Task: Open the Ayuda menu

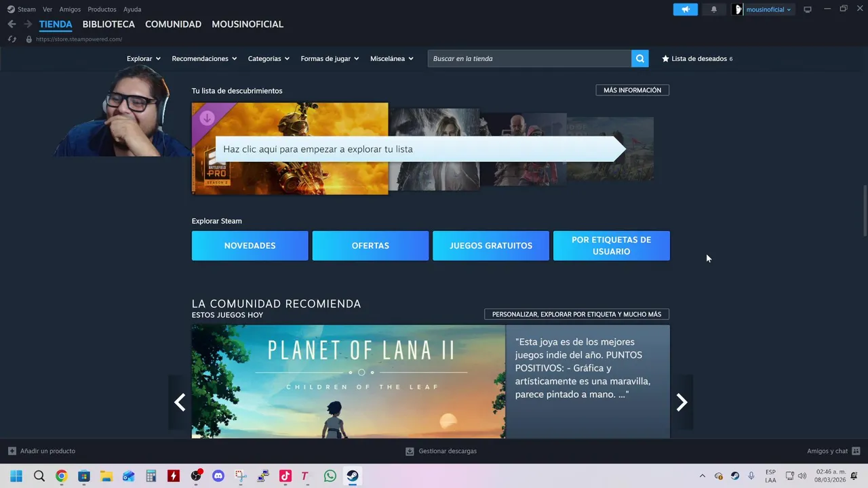Action: (132, 9)
